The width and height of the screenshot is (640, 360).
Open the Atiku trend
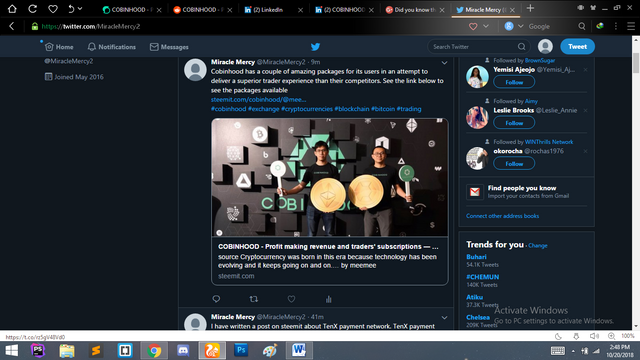tap(474, 297)
